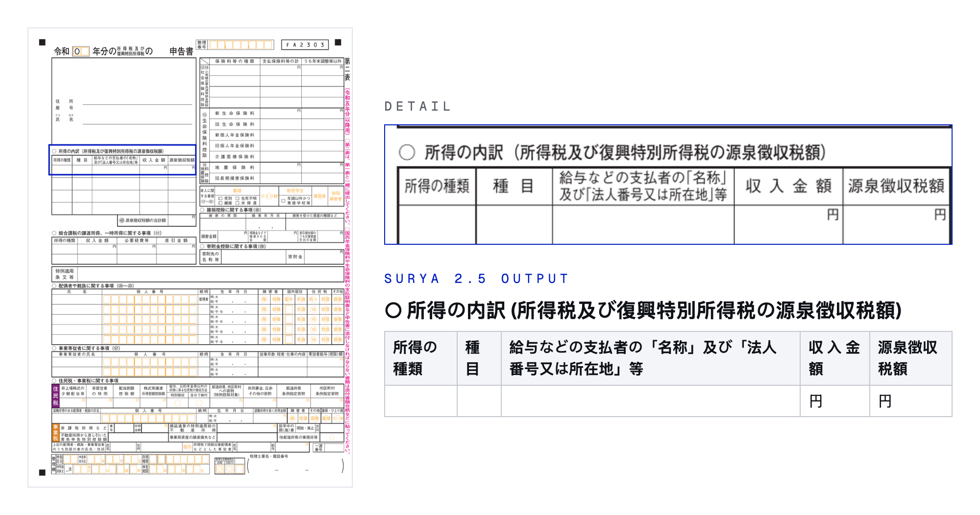Click the orange ひとり親 marker
The width and height of the screenshot is (980, 515).
point(269,196)
